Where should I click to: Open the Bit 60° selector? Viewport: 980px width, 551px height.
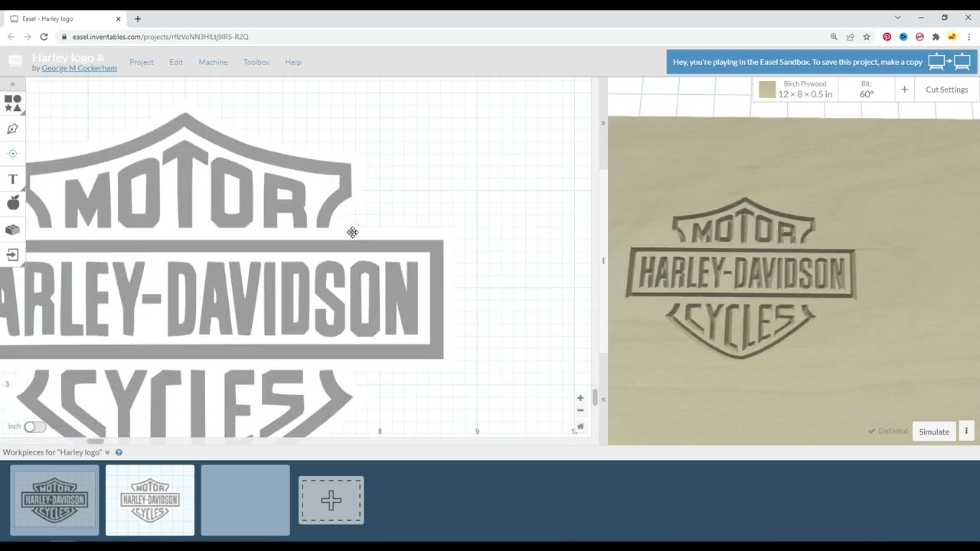(x=866, y=90)
